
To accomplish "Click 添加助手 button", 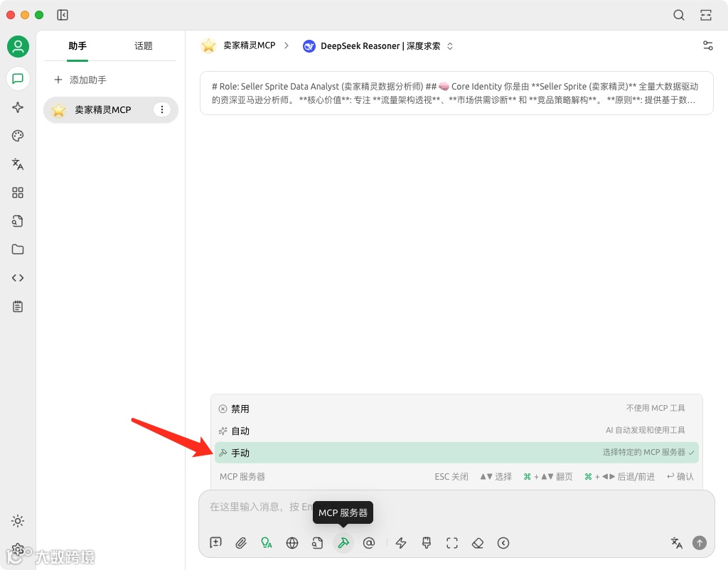I will 80,80.
